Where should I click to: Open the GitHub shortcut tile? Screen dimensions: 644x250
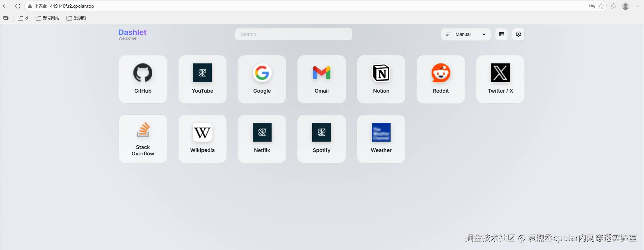pos(143,80)
